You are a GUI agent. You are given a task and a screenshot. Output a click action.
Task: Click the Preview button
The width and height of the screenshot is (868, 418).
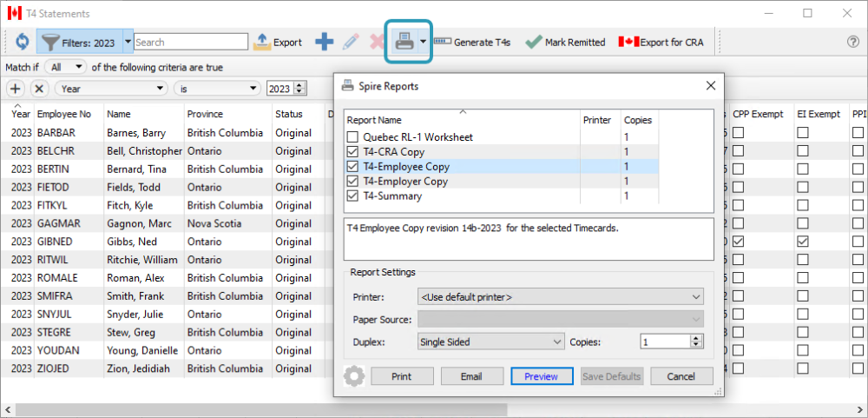pyautogui.click(x=542, y=376)
